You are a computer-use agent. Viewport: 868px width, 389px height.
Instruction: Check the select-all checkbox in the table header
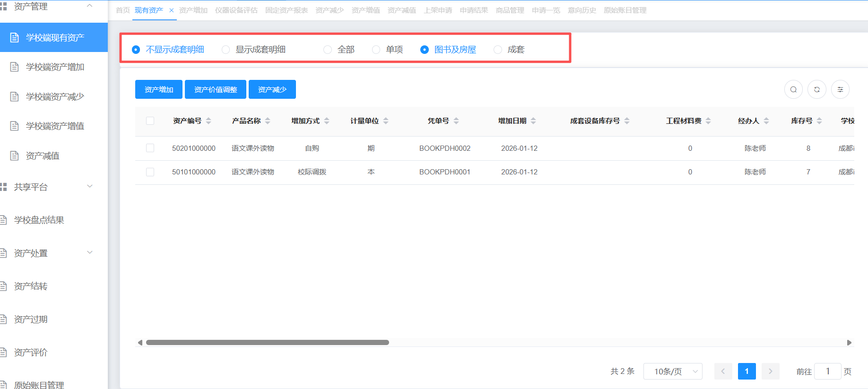coord(150,121)
